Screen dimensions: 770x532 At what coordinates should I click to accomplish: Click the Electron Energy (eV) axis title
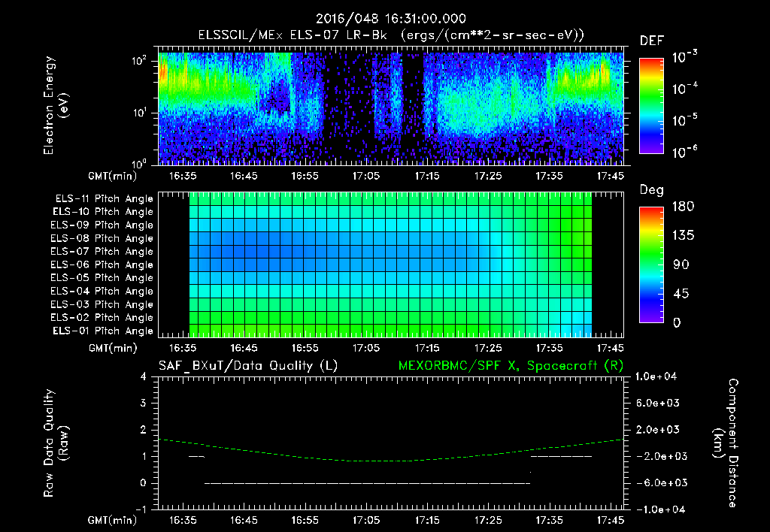click(56, 105)
